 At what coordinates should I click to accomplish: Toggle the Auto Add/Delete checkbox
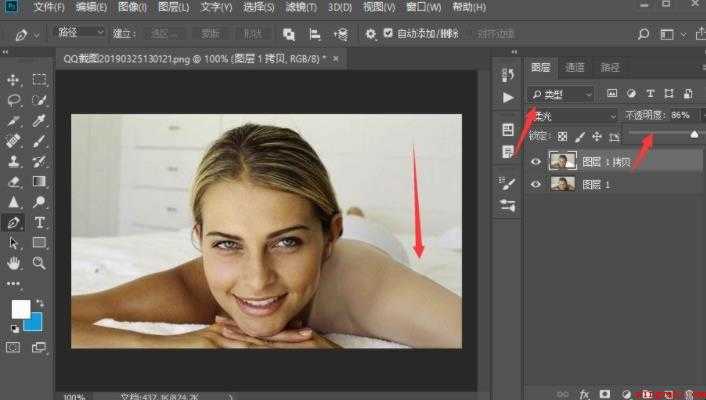coord(388,33)
